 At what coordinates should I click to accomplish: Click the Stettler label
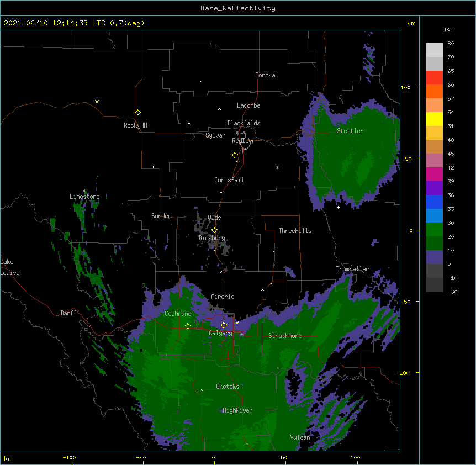coord(350,131)
